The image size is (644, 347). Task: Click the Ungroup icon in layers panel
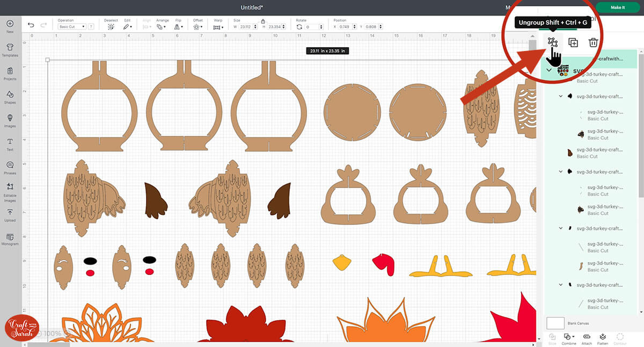click(x=553, y=42)
